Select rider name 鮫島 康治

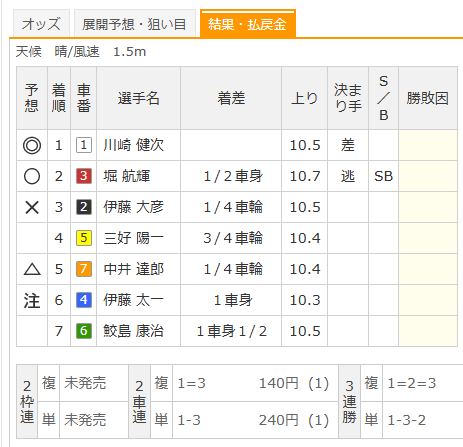coord(134,331)
